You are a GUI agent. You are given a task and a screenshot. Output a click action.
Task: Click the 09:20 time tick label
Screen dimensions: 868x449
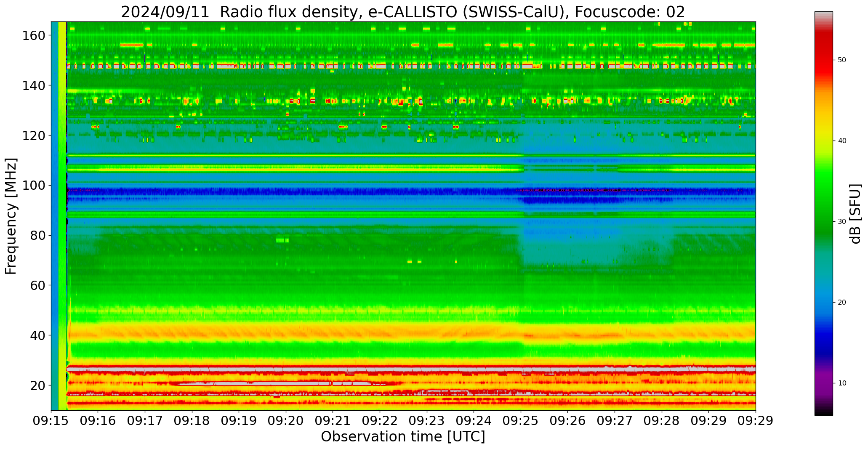286,421
